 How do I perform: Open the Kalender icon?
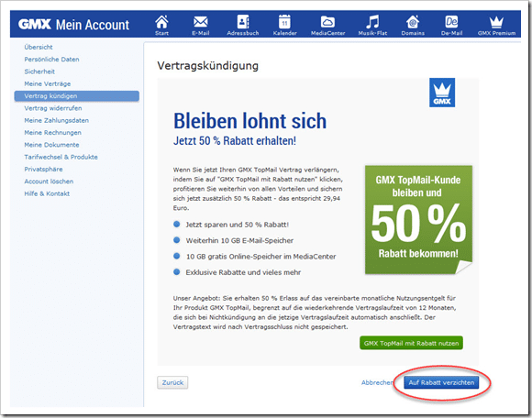[284, 26]
